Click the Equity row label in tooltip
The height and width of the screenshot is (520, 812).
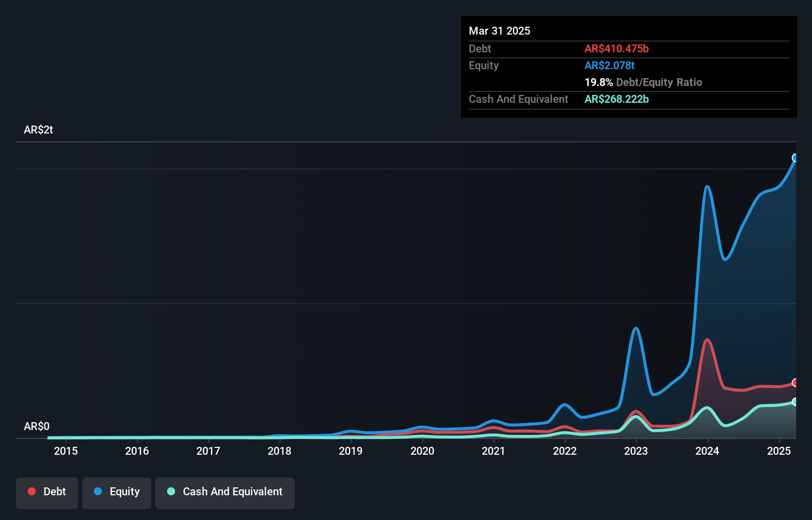pos(484,65)
